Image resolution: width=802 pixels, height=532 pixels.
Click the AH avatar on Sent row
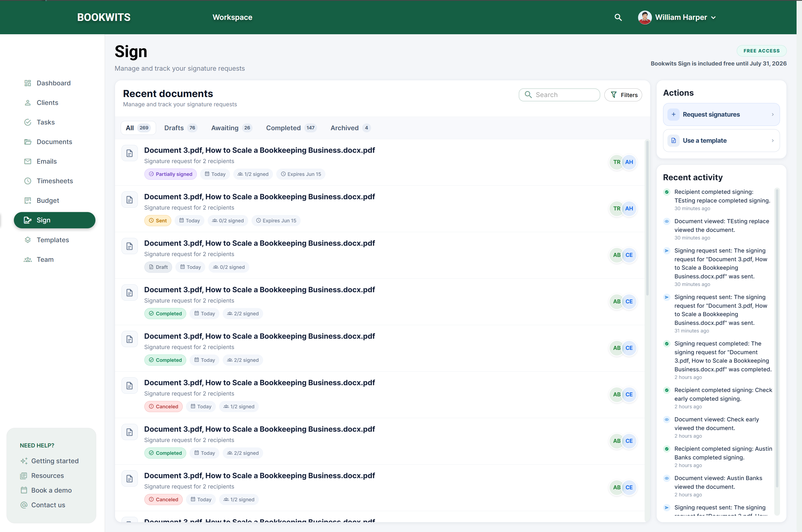[629, 209]
